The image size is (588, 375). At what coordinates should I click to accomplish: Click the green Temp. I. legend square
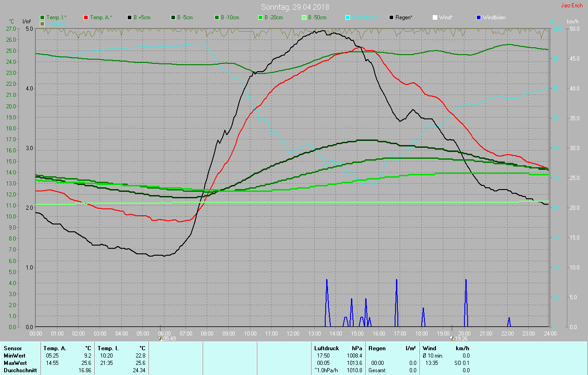[43, 17]
